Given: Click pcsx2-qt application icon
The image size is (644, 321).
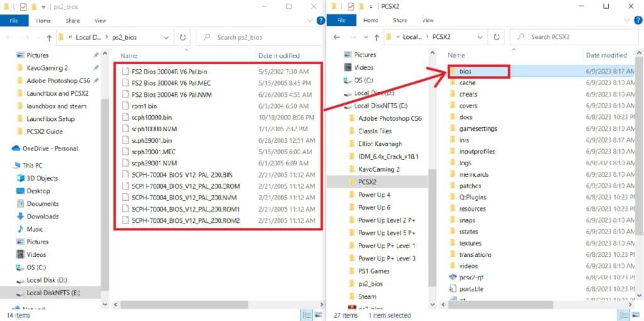Looking at the screenshot, I should pyautogui.click(x=453, y=278).
